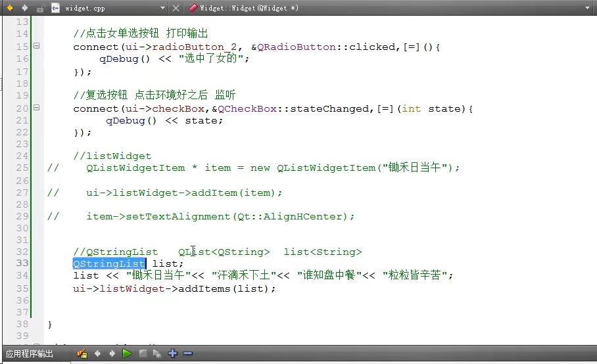Click the "粒粒皆辛苦" string
Screen dimensions: 597x364
pyautogui.click(x=415, y=275)
